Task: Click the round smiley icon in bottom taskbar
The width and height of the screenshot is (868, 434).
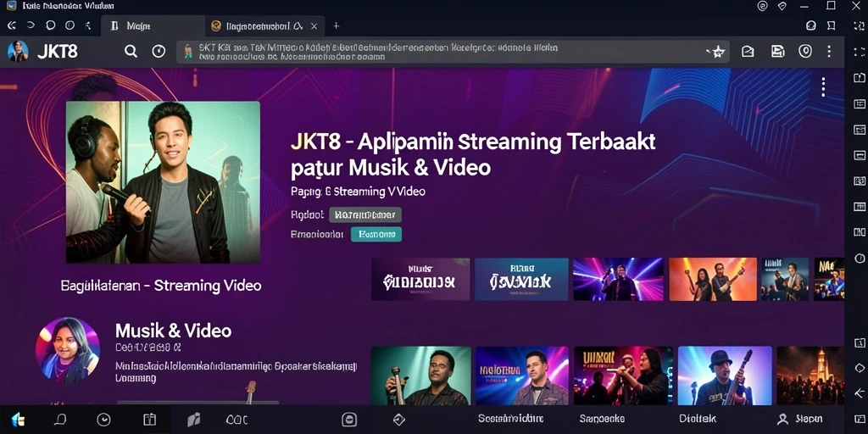Action: pyautogui.click(x=103, y=420)
